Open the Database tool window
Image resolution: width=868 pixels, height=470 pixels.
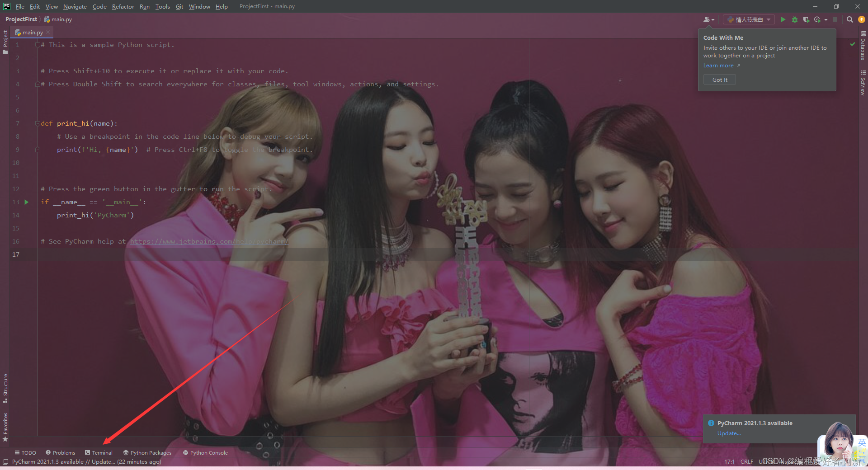(x=863, y=46)
